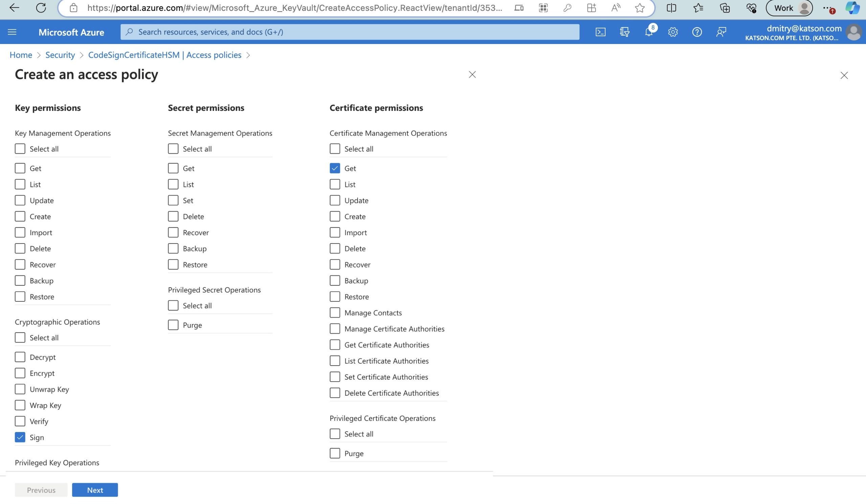Open Azure Cloud Shell icon
This screenshot has width=866, height=504.
point(600,32)
